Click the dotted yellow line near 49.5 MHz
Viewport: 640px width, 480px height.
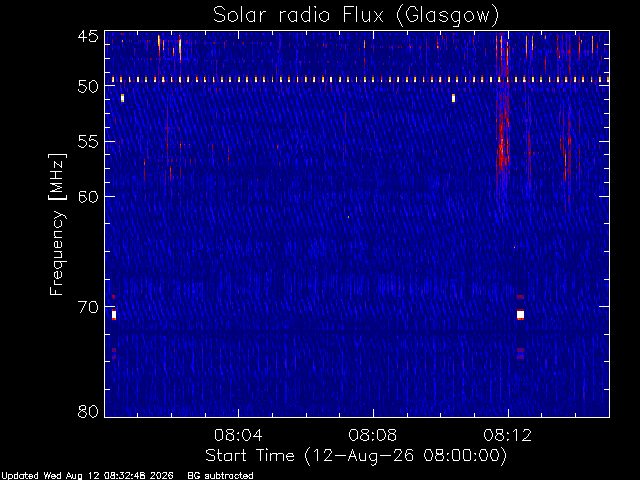click(x=357, y=80)
